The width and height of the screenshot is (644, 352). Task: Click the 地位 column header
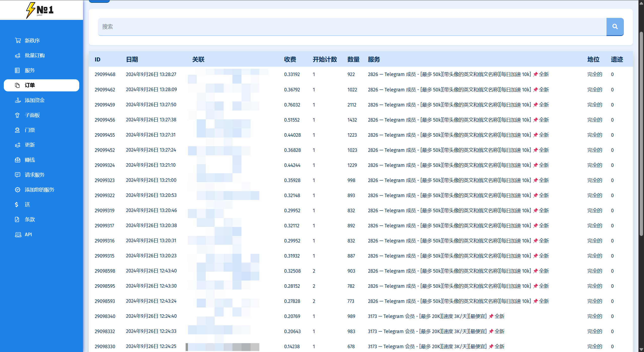pos(593,59)
